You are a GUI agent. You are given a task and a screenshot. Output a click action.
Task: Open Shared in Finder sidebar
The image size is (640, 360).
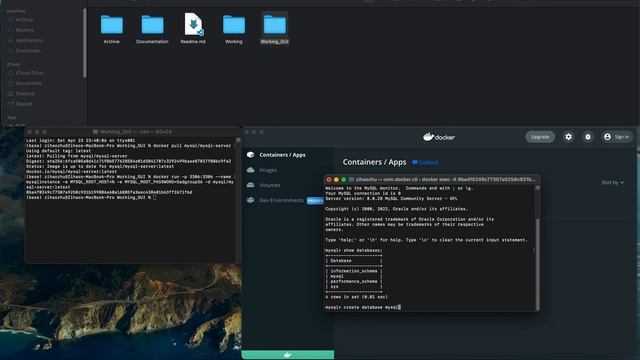24,104
